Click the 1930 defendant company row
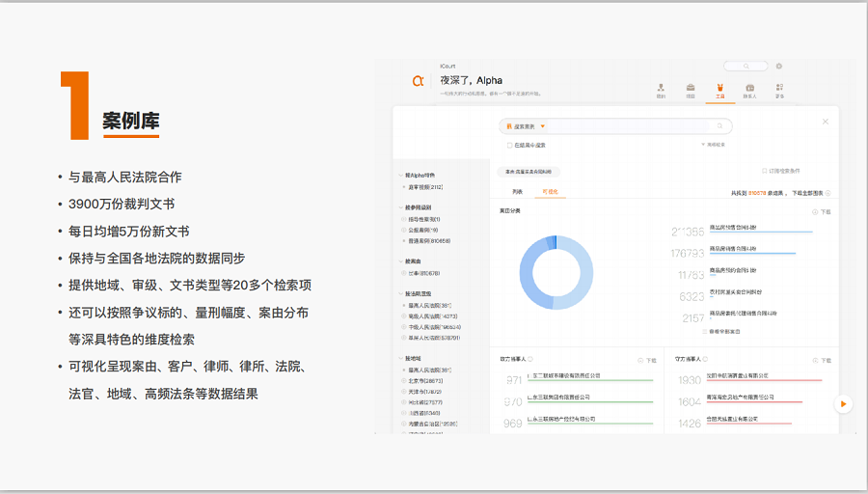Image resolution: width=868 pixels, height=494 pixels. pyautogui.click(x=749, y=379)
